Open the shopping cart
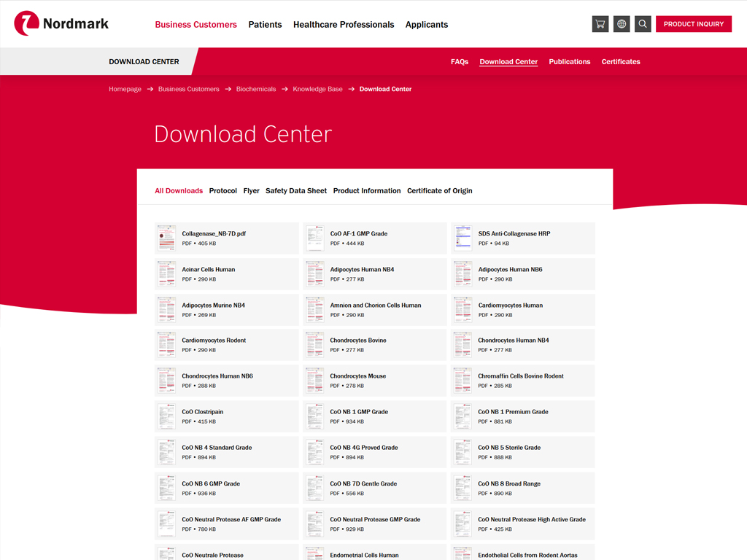Viewport: 747px width, 560px height. pos(600,24)
